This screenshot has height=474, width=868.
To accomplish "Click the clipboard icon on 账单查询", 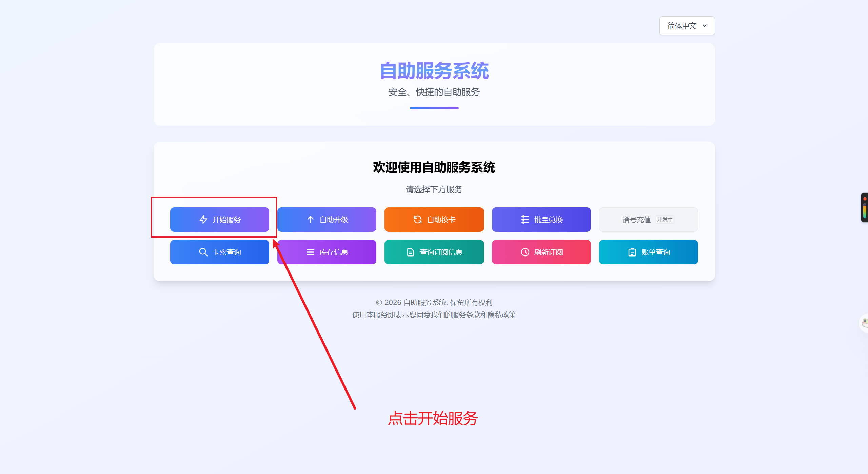I will (x=632, y=252).
